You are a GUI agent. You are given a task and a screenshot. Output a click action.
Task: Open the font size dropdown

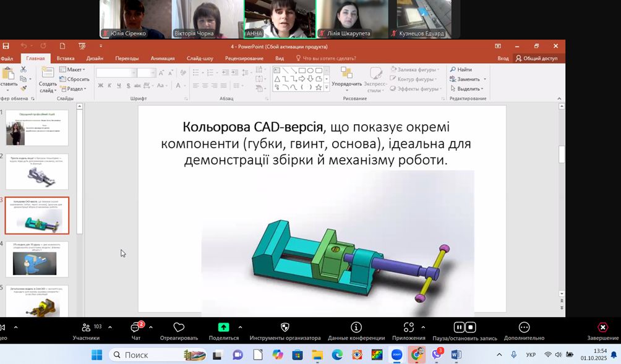tap(153, 72)
